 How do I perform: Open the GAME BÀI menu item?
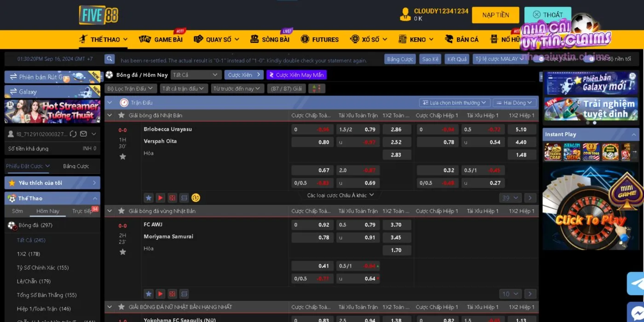point(161,40)
